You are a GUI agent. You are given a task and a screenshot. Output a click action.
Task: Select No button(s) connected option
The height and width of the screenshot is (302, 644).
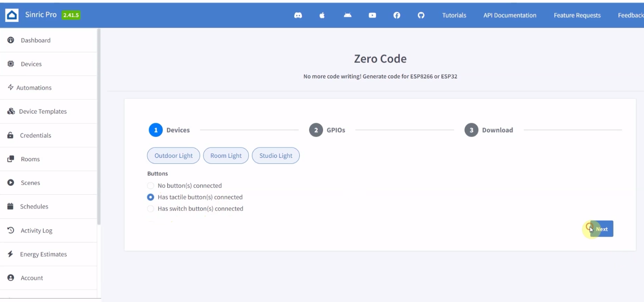click(x=151, y=185)
